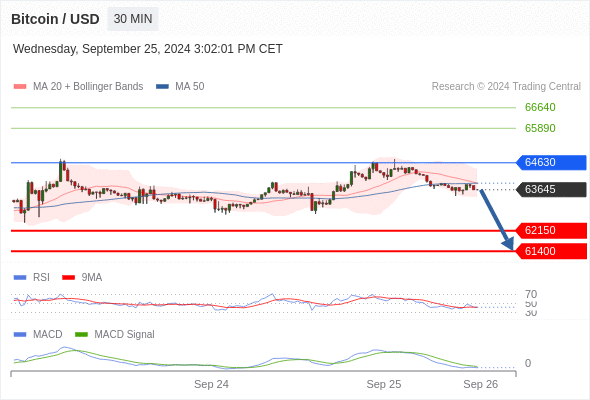
Task: Click the 30 MIN timeframe badge
Action: click(133, 19)
